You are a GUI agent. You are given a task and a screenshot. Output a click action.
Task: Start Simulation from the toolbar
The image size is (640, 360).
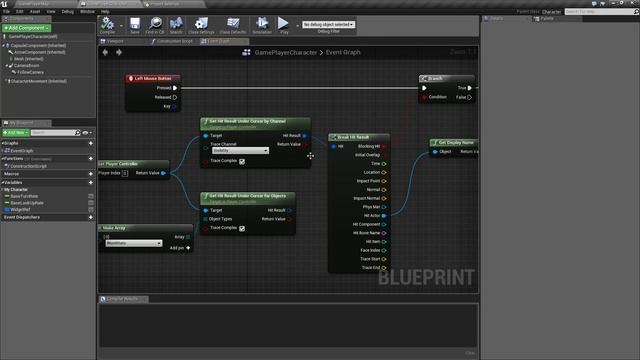[x=262, y=25]
